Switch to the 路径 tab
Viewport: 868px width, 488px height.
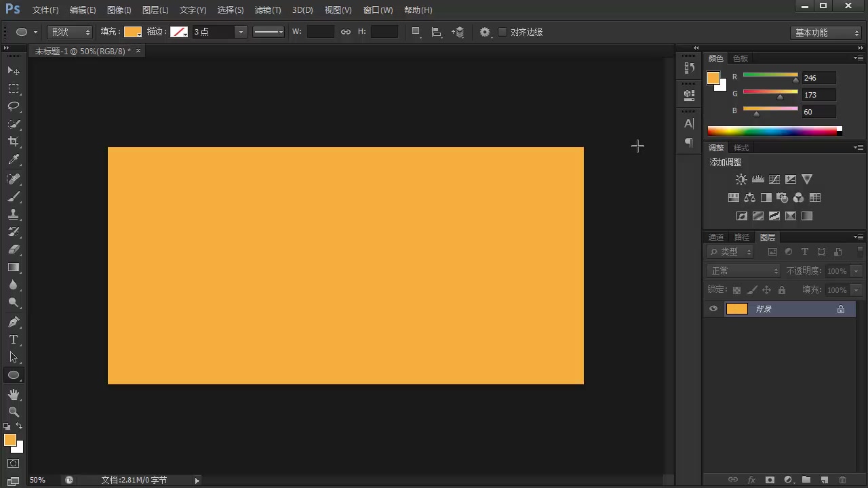tap(742, 237)
